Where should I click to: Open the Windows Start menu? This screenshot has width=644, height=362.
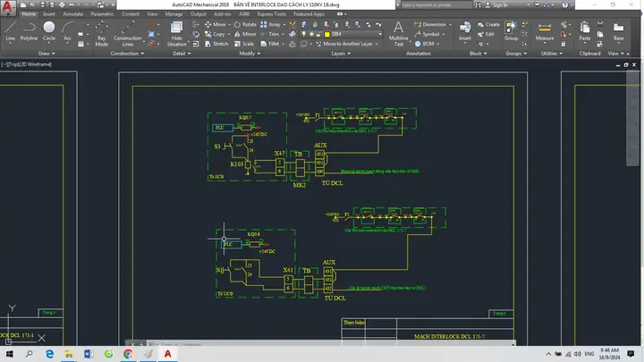(9, 354)
